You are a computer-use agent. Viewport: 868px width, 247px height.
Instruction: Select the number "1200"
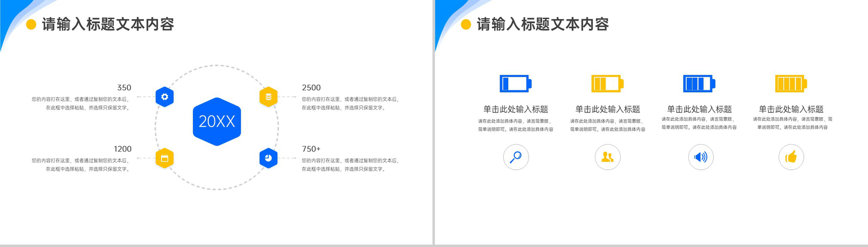(123, 149)
